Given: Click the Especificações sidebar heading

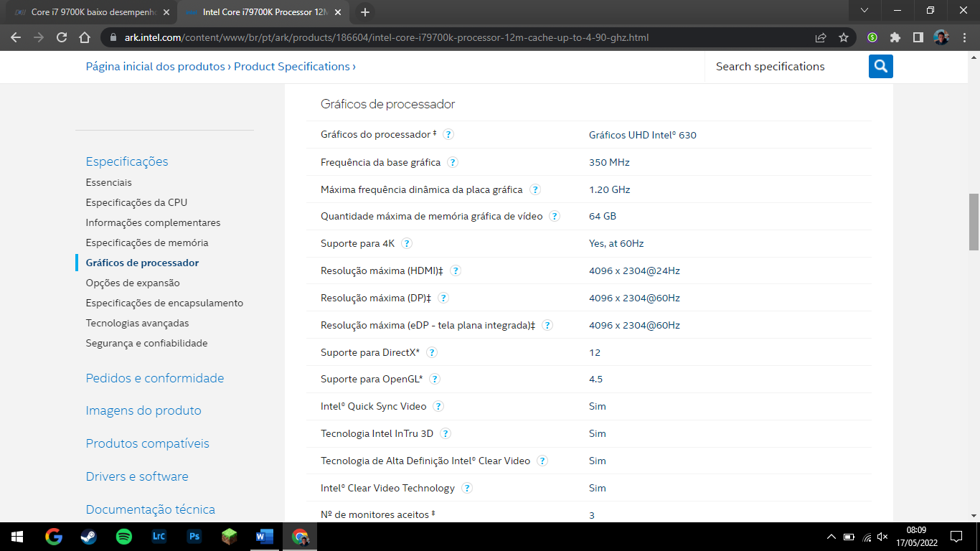Looking at the screenshot, I should (x=127, y=161).
